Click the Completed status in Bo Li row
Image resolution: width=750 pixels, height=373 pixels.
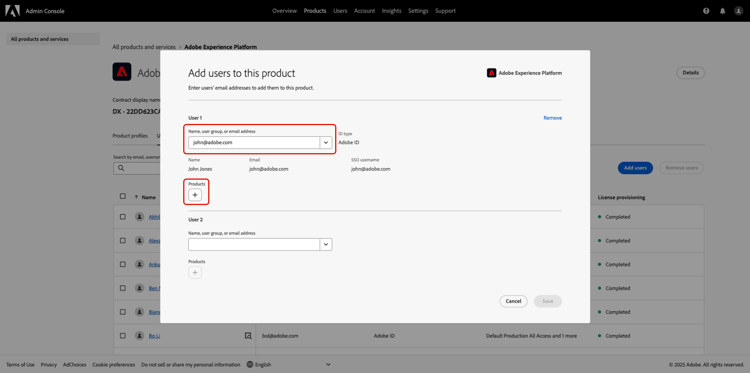618,336
